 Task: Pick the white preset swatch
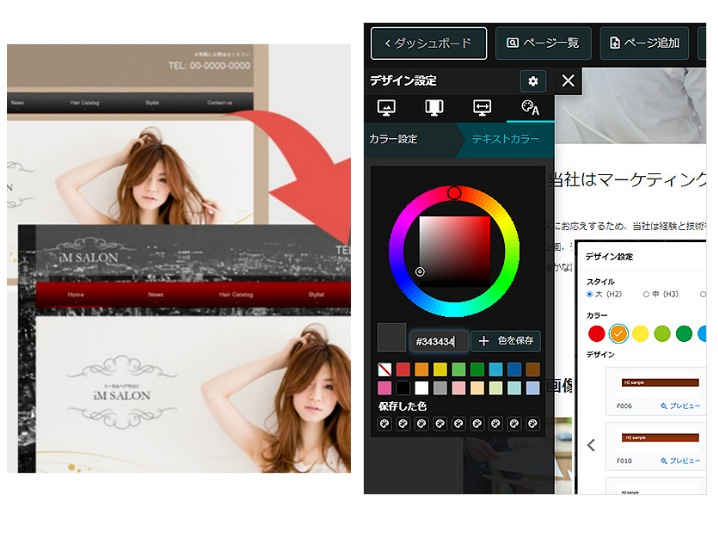[421, 388]
